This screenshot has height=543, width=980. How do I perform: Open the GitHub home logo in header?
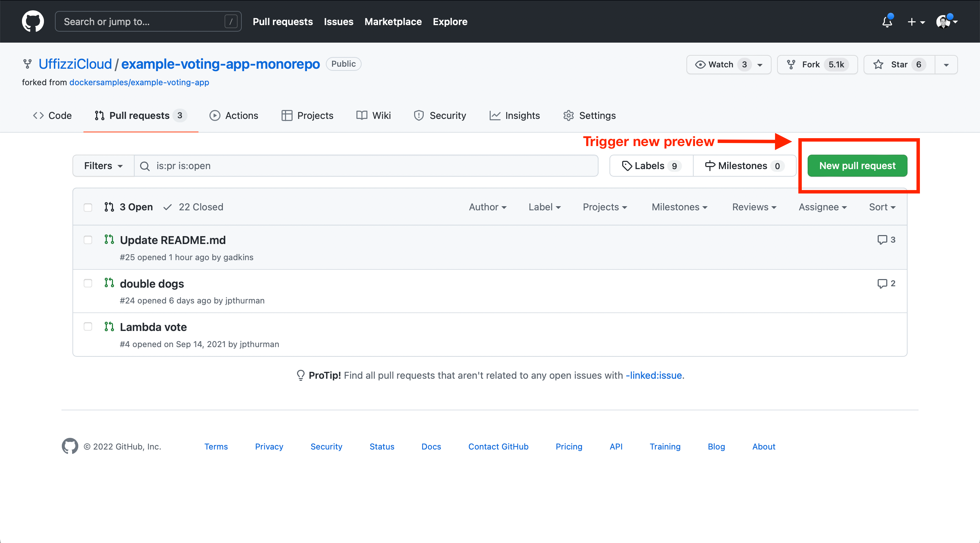click(33, 21)
